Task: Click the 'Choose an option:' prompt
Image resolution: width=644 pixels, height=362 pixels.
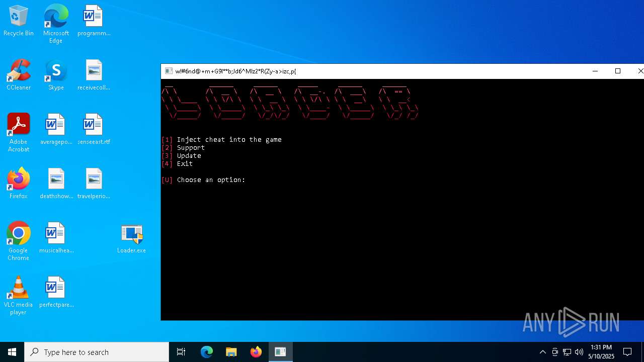Action: [211, 180]
